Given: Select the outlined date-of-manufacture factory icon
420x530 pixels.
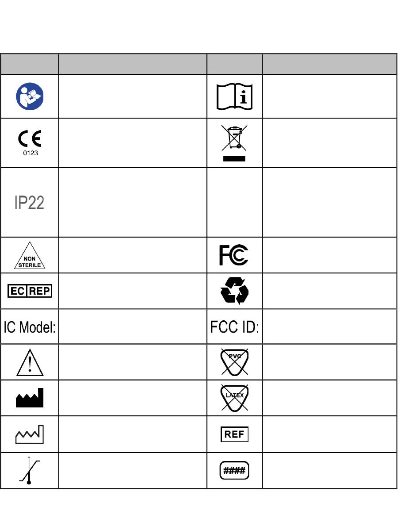Looking at the screenshot, I should (30, 434).
